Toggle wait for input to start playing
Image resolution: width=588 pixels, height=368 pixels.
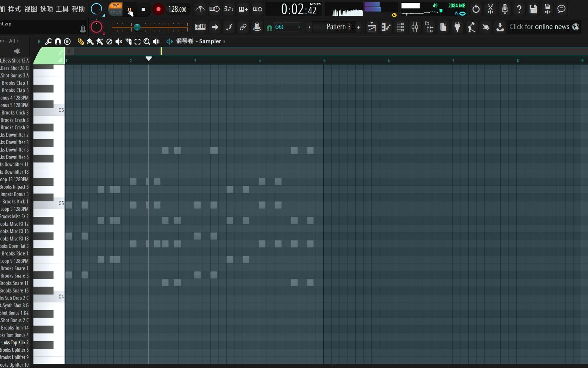point(214,9)
